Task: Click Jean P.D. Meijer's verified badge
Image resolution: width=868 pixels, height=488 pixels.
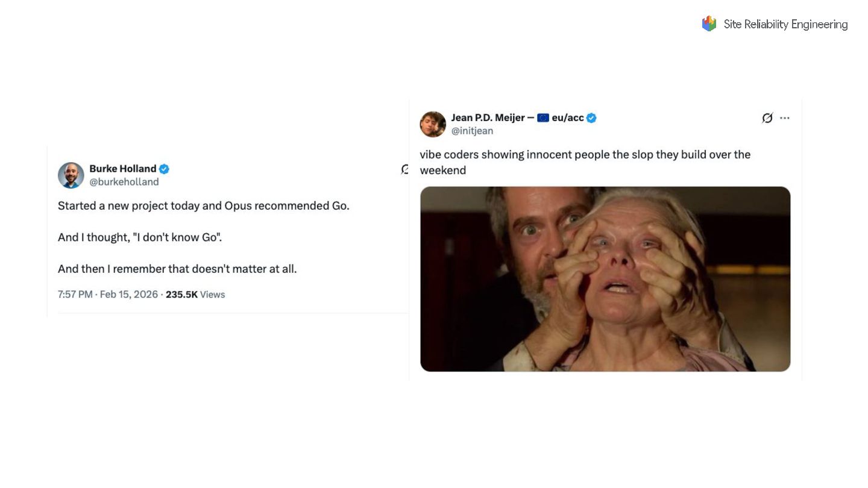Action: [x=591, y=118]
